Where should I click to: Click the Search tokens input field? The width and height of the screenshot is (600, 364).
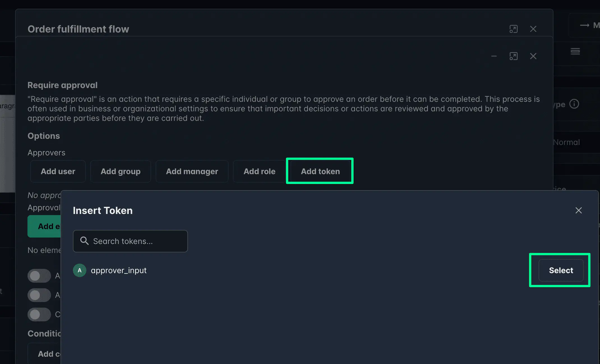tap(130, 241)
